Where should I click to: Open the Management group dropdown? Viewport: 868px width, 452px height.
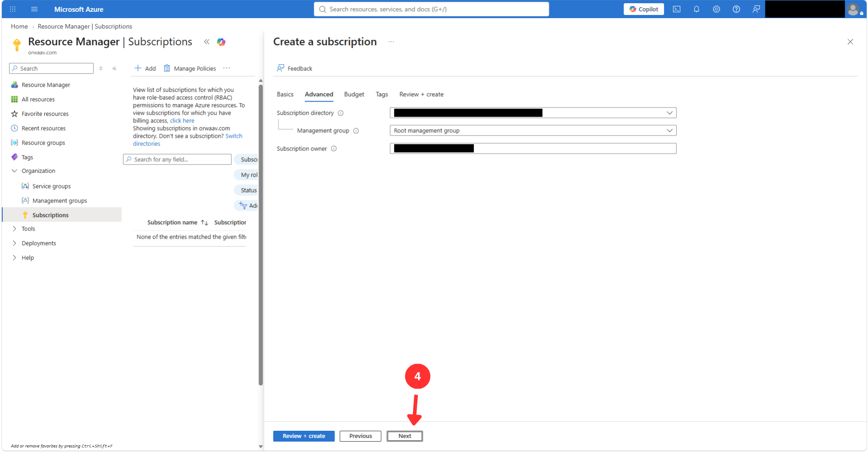pos(533,131)
